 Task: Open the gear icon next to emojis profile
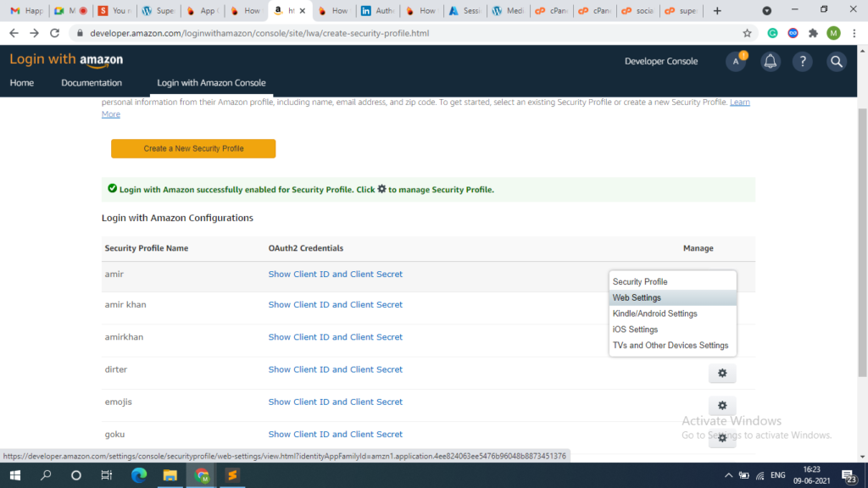click(x=721, y=405)
